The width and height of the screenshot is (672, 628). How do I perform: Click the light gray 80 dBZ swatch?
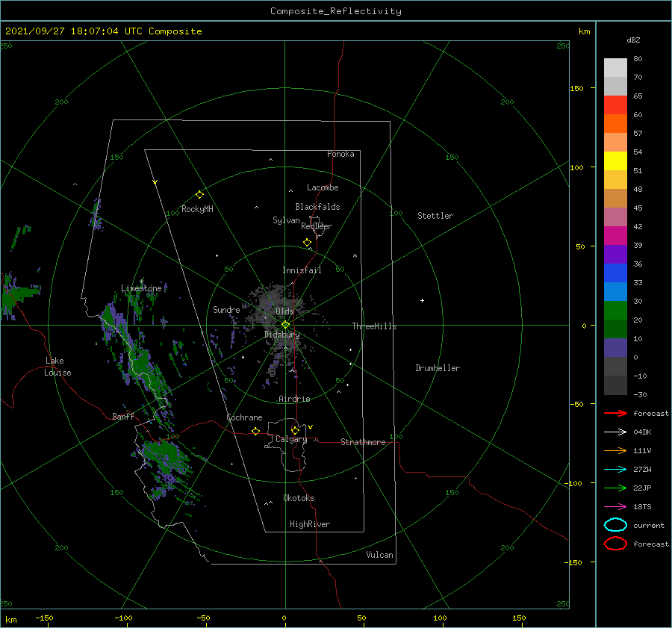pos(615,68)
